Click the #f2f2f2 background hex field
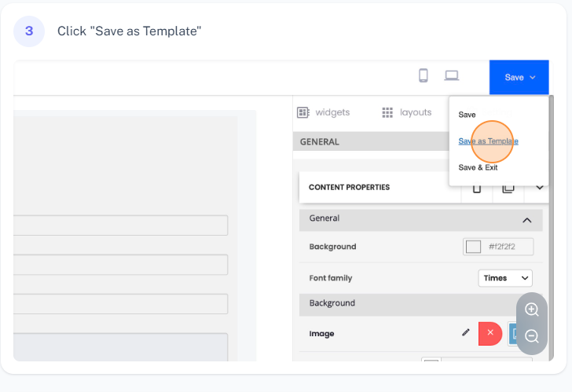The height and width of the screenshot is (392, 572). [x=508, y=247]
